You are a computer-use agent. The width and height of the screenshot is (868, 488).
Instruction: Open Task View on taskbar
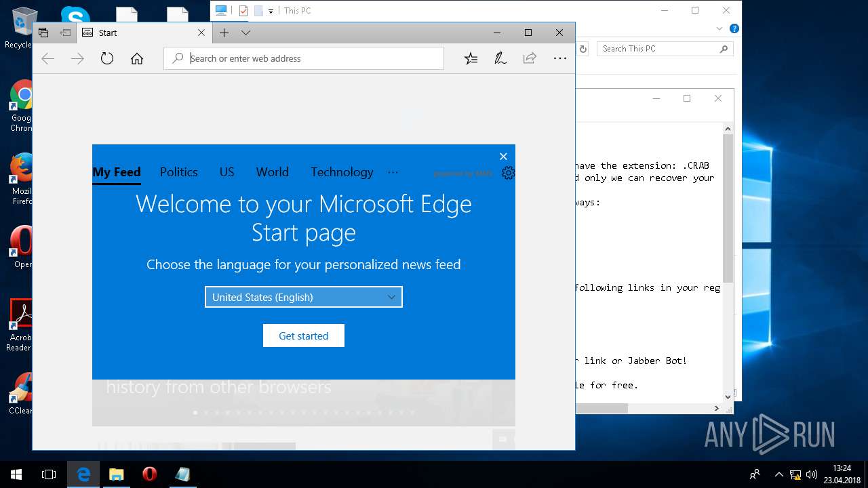(49, 474)
